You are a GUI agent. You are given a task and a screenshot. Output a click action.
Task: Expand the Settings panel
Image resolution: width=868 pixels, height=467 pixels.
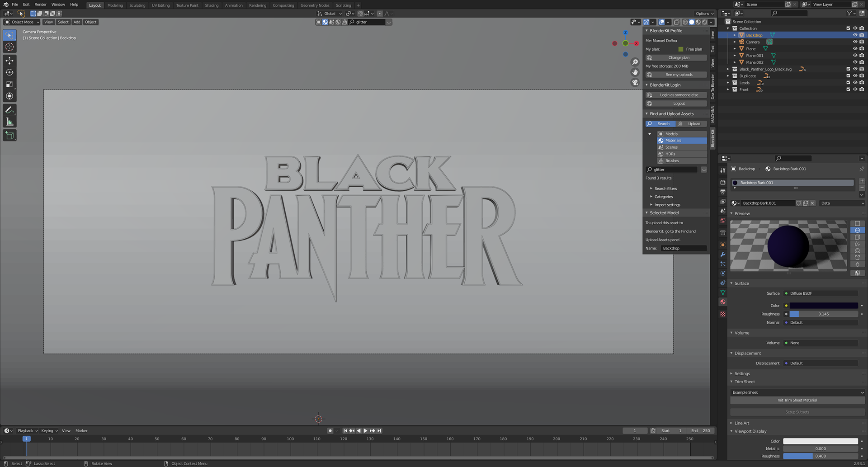(742, 373)
